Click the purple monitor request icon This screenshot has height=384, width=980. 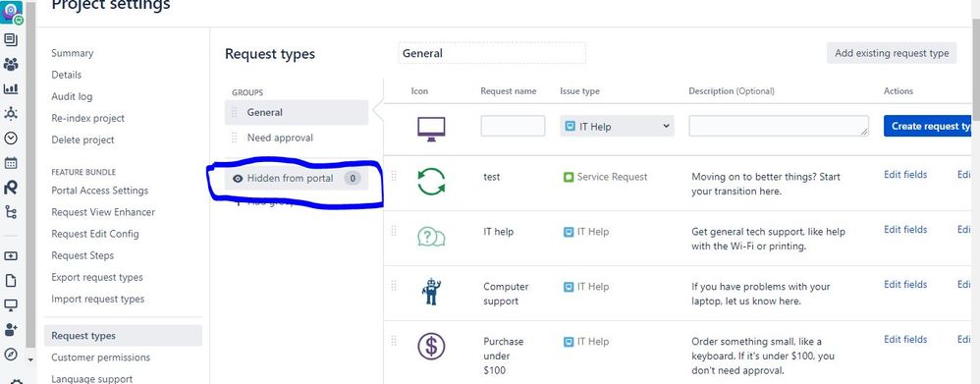431,129
